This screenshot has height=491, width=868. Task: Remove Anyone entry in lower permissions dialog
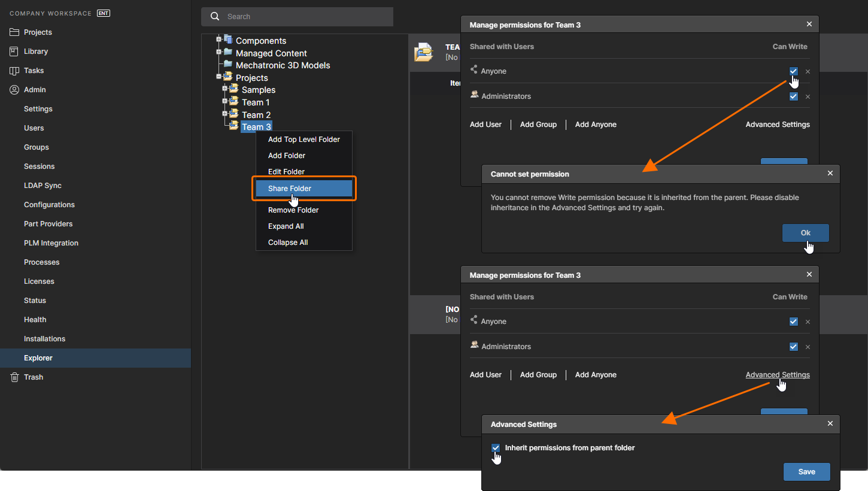[808, 322]
